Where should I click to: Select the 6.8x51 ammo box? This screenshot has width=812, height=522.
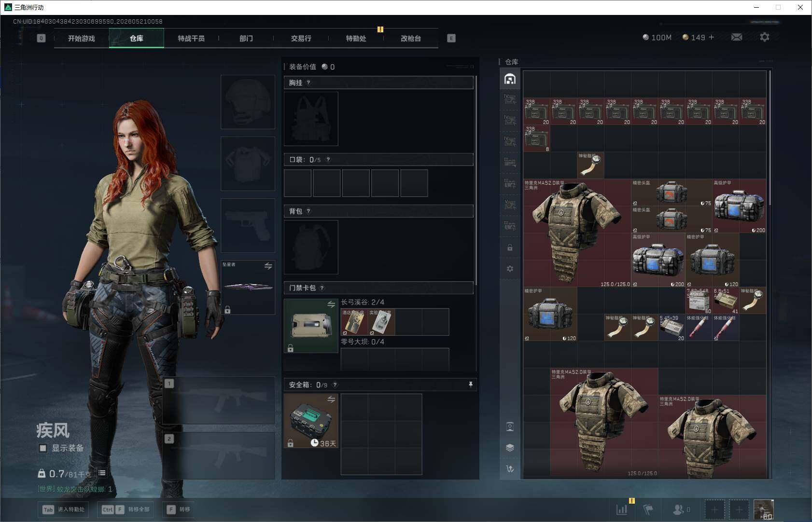click(x=726, y=301)
